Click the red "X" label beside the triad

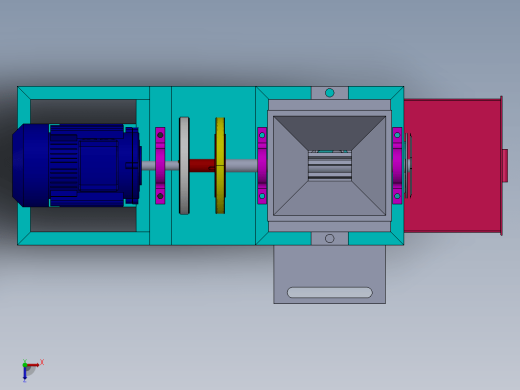(x=42, y=362)
